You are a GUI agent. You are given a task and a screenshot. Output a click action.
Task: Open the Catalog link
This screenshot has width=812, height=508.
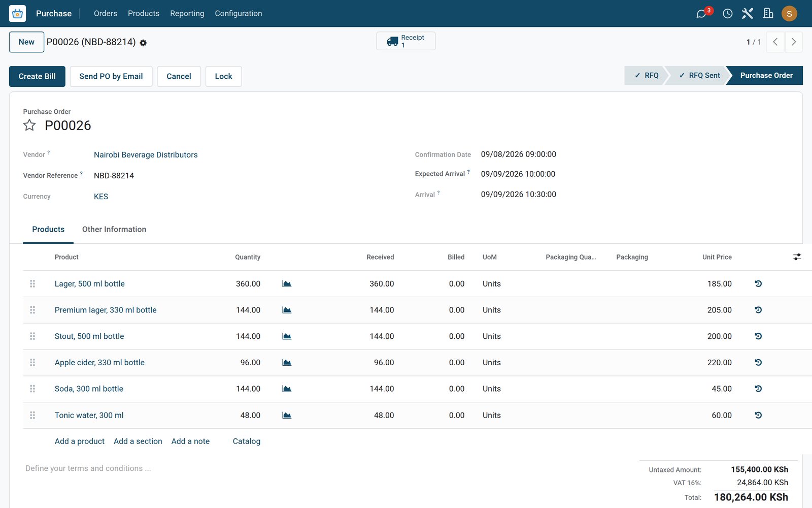tap(247, 441)
